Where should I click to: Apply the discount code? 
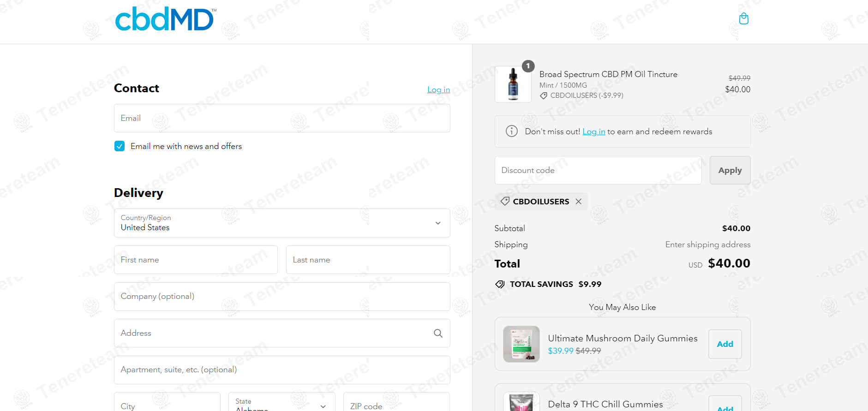click(730, 170)
